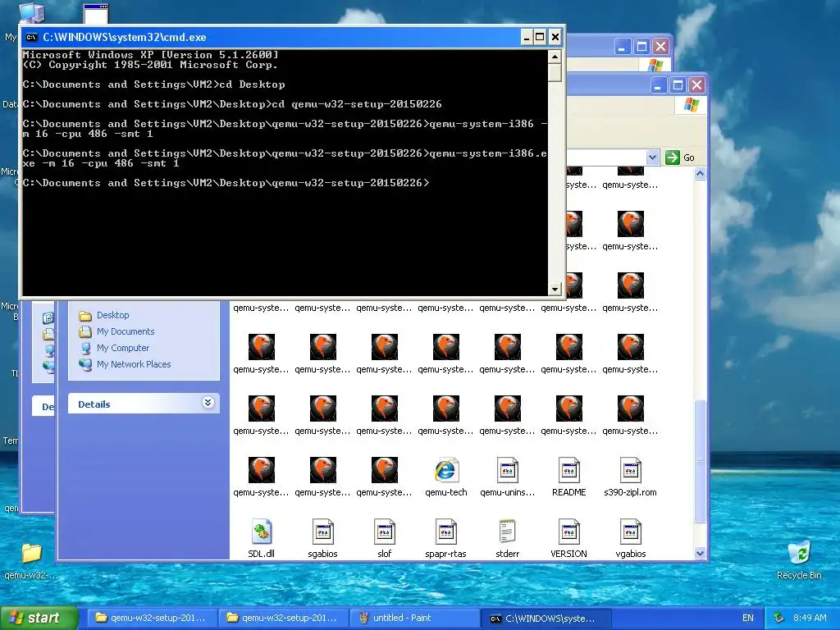Select the stderr text document icon
840x630 pixels.
(507, 532)
